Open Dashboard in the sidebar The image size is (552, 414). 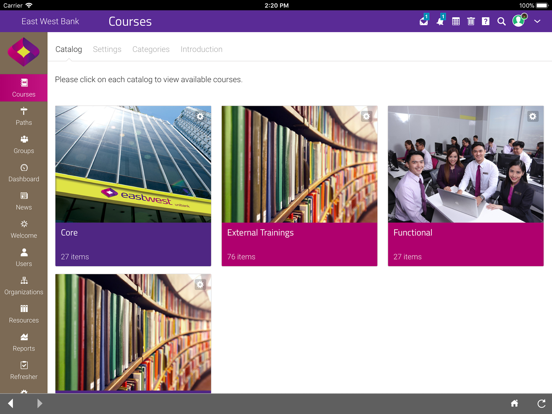(24, 172)
